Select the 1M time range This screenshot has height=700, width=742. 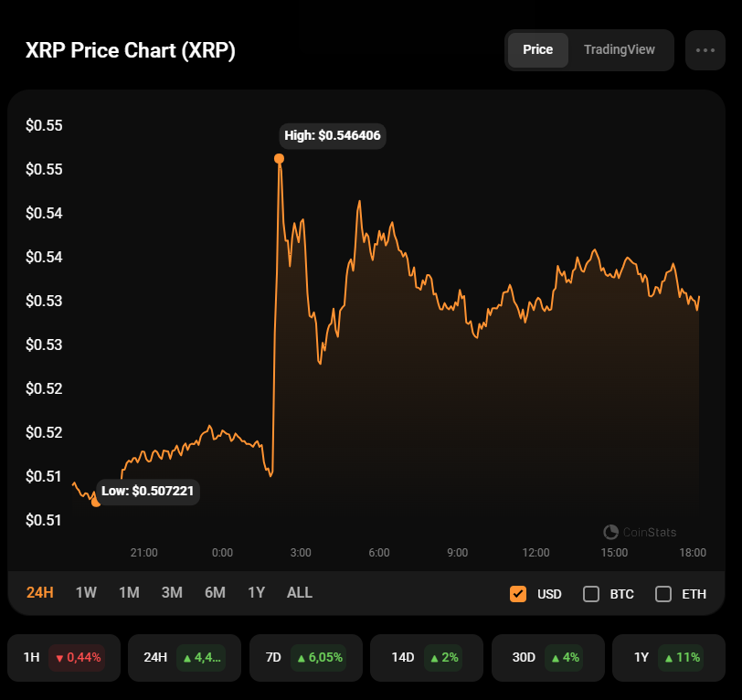point(129,592)
